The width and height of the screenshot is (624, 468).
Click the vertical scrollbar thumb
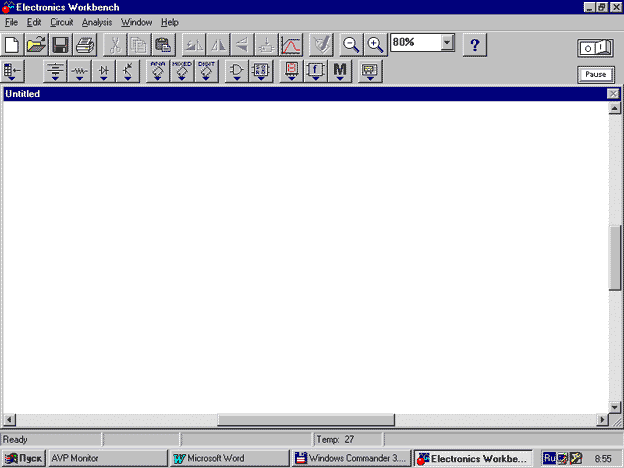click(614, 257)
